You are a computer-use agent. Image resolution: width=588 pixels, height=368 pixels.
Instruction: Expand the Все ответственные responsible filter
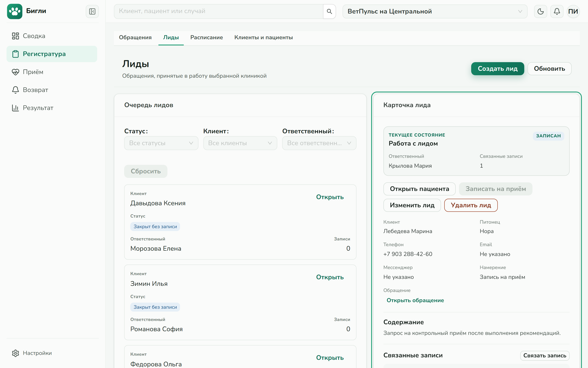click(x=319, y=143)
